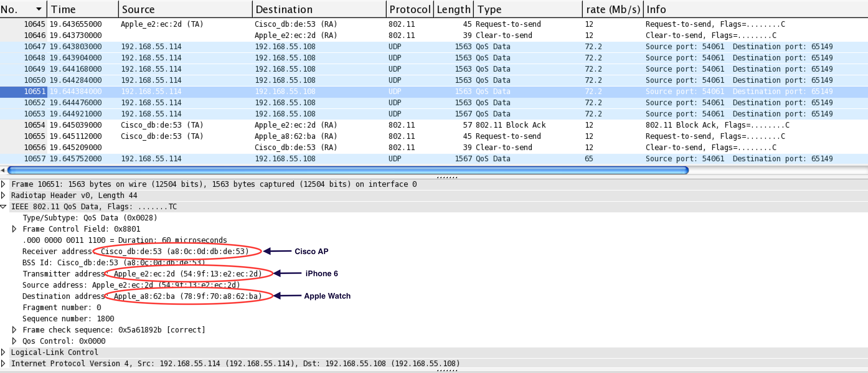This screenshot has width=868, height=373.
Task: Collapse the IEEE 802.11 QoS Data section
Action: (x=3, y=206)
